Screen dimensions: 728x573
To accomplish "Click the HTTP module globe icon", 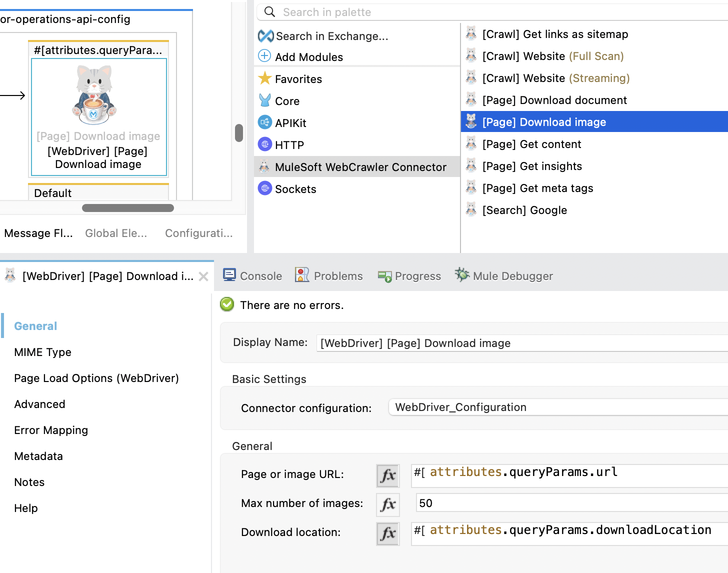I will point(264,144).
